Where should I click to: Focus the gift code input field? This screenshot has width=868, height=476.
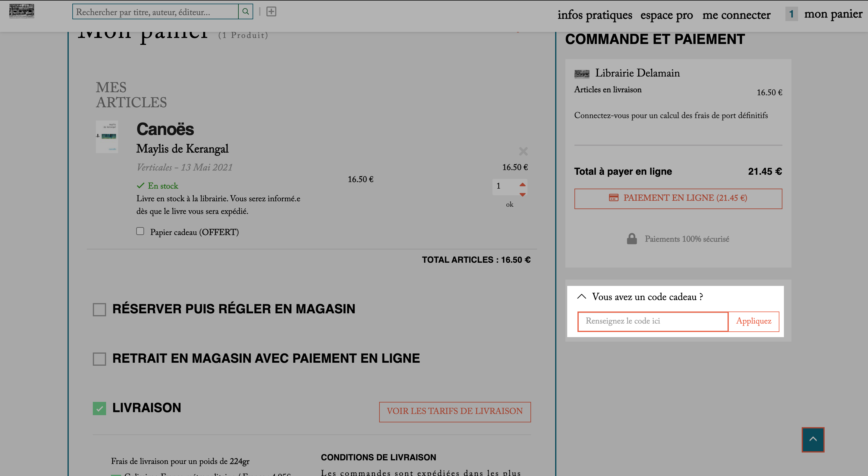653,321
